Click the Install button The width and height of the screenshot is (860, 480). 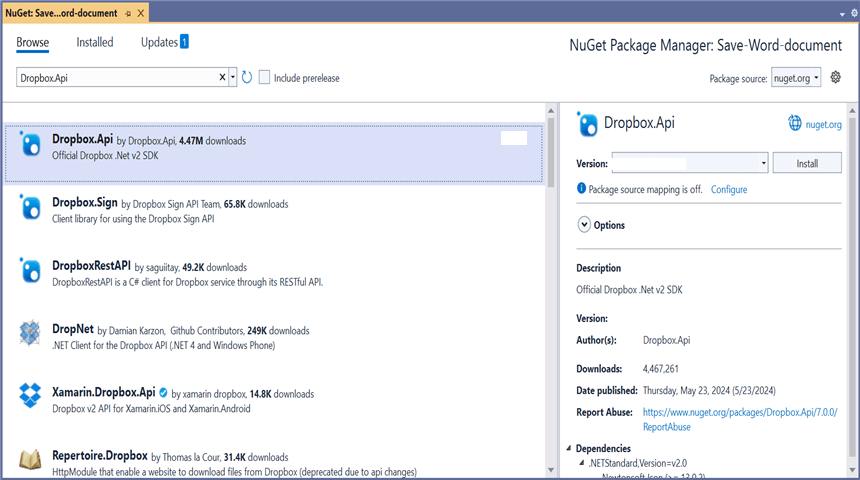807,163
